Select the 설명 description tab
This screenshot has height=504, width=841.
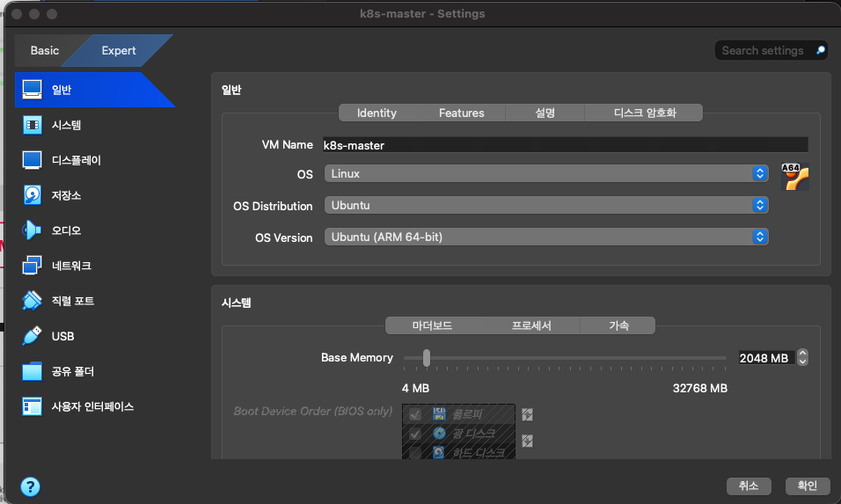545,113
